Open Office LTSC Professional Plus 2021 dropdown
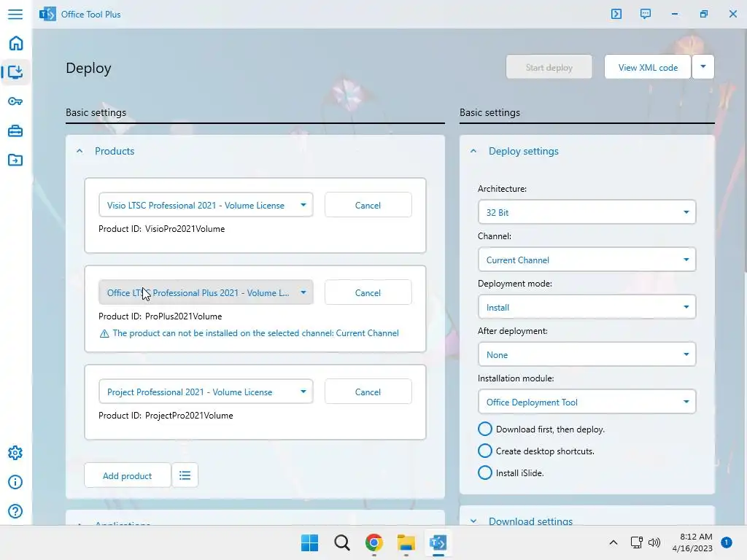The image size is (747, 560). (206, 292)
